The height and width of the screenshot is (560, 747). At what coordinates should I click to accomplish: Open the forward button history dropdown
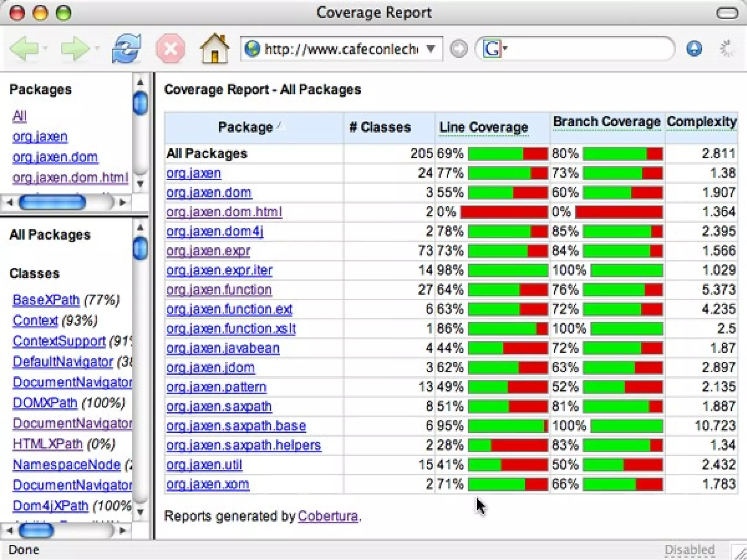[97, 49]
